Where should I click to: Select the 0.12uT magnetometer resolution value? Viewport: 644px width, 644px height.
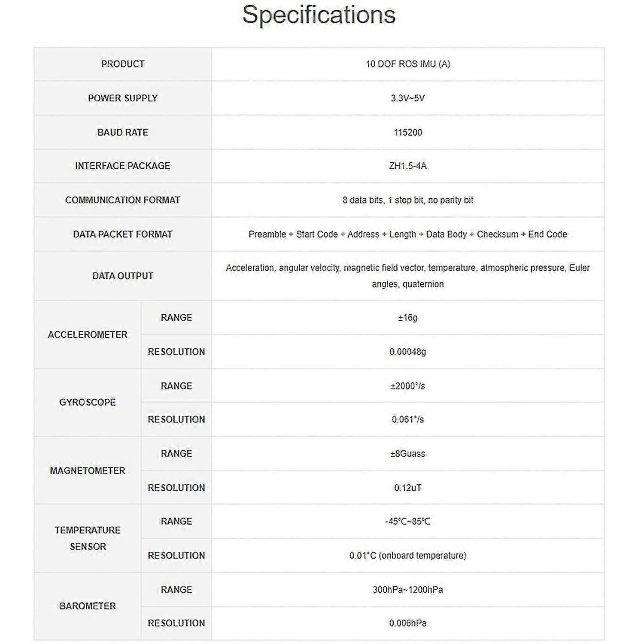(x=408, y=488)
